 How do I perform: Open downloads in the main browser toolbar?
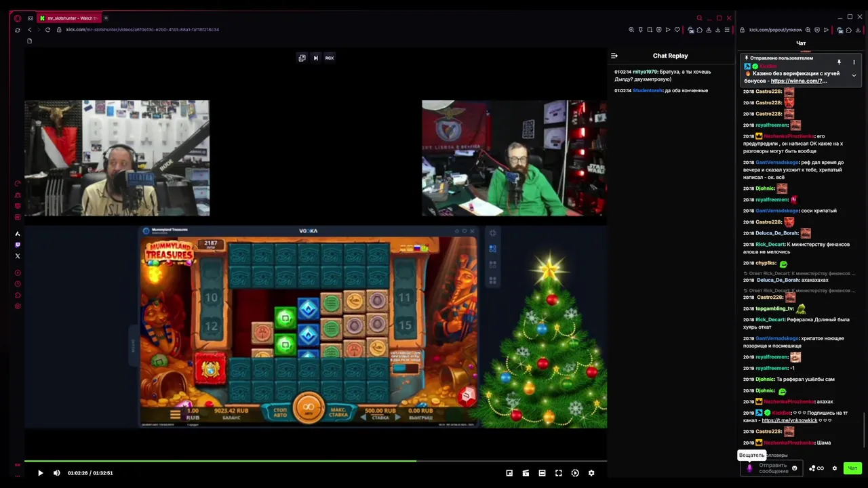tap(718, 30)
